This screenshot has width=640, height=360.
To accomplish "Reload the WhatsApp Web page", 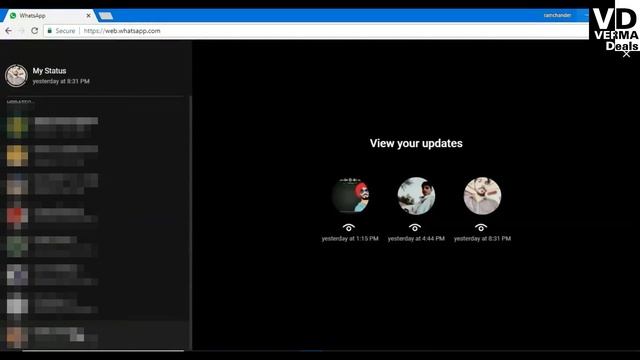I will 35,31.
